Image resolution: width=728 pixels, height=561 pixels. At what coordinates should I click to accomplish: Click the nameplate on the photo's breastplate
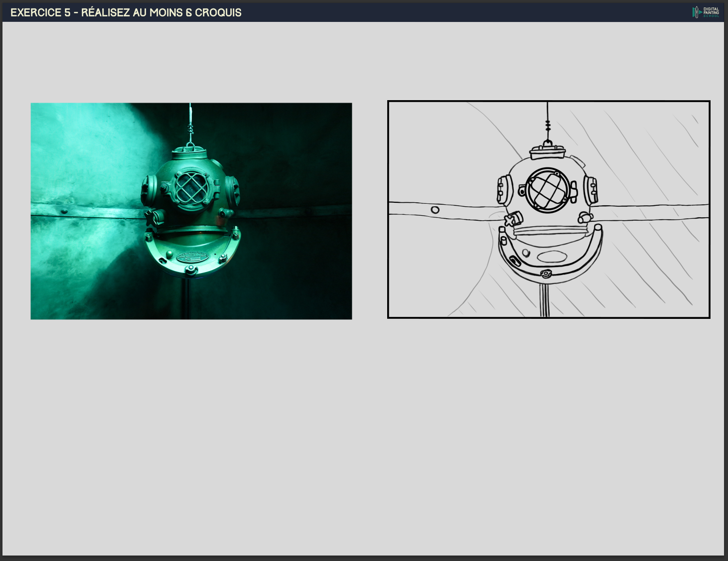192,257
